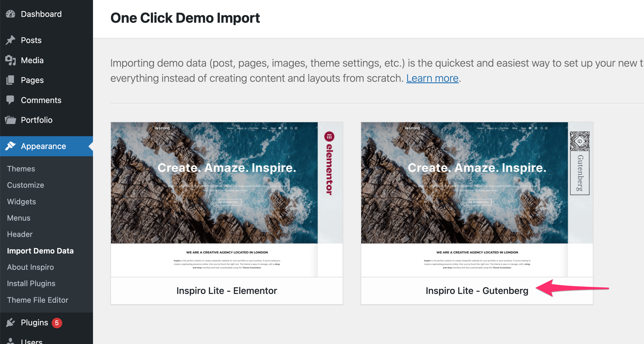Click the Appearance paintbrush icon
Image resolution: width=644 pixels, height=344 pixels.
(10, 146)
